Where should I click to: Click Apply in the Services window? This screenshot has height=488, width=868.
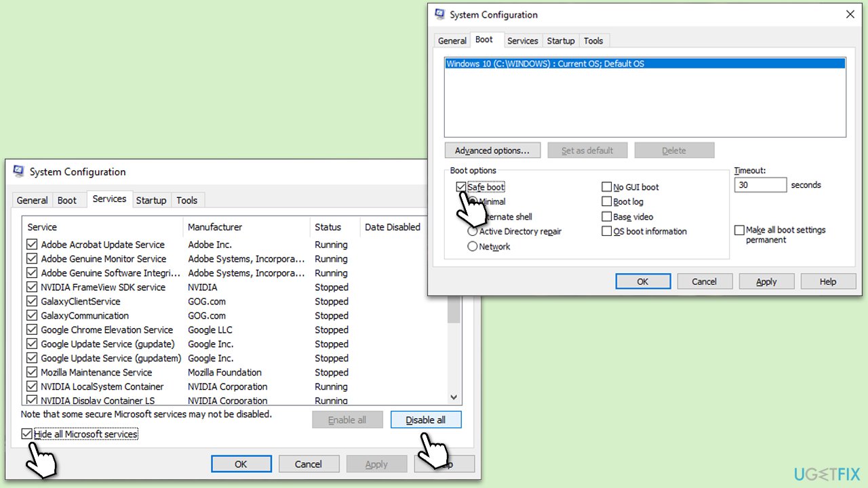(376, 464)
